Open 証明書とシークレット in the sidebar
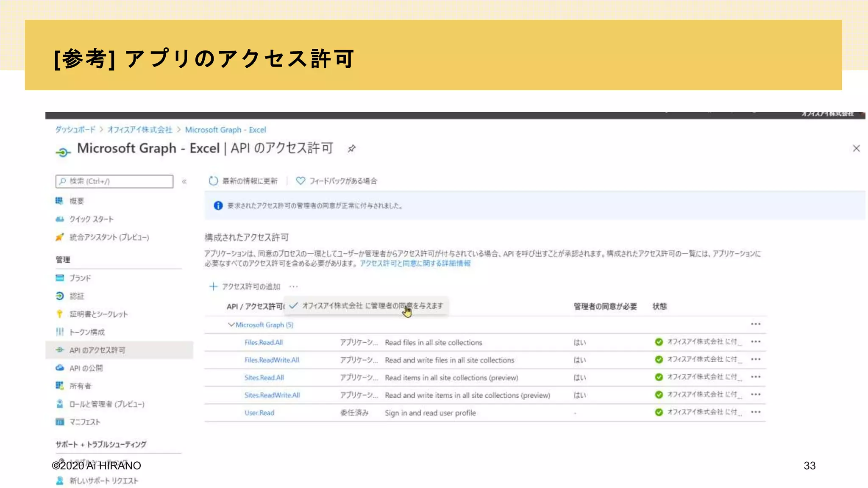This screenshot has height=488, width=868. coord(98,314)
